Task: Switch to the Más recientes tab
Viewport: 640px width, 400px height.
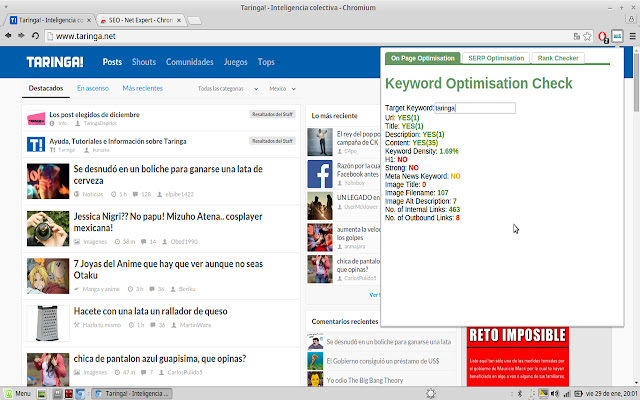Action: click(x=142, y=88)
